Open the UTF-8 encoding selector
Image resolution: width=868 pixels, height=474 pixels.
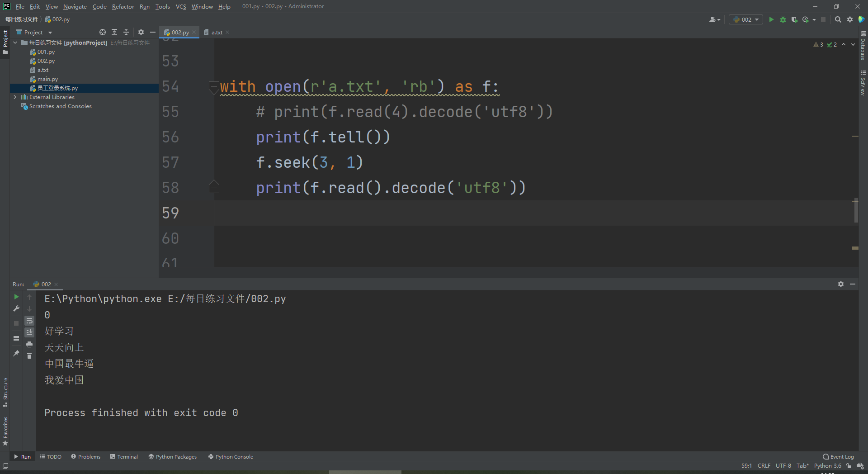pos(783,466)
